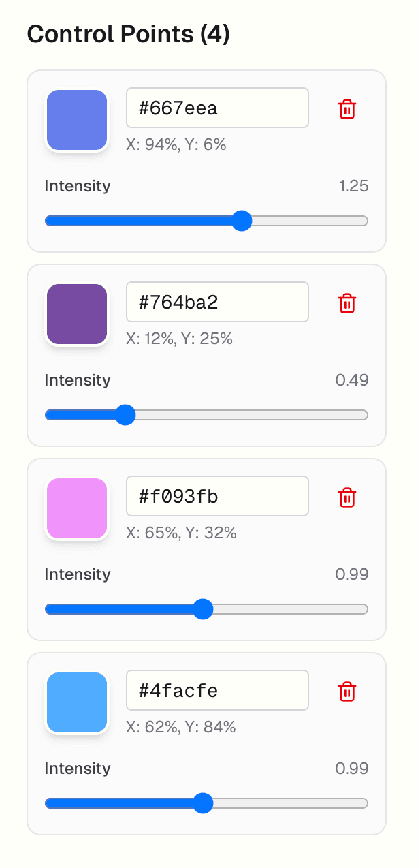Click the gray unfilled track of the #764ba2 slider
This screenshot has height=868, width=418.
252,415
